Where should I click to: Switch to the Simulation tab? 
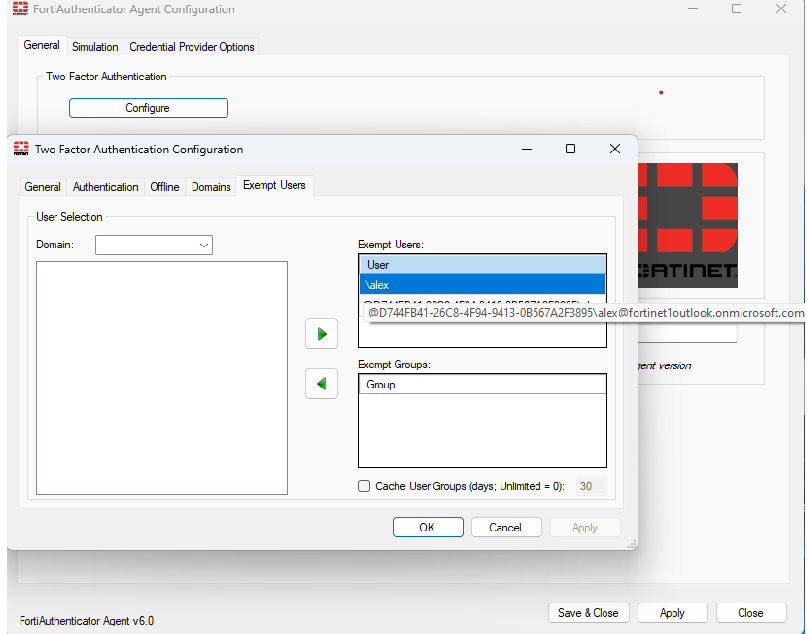tap(95, 46)
